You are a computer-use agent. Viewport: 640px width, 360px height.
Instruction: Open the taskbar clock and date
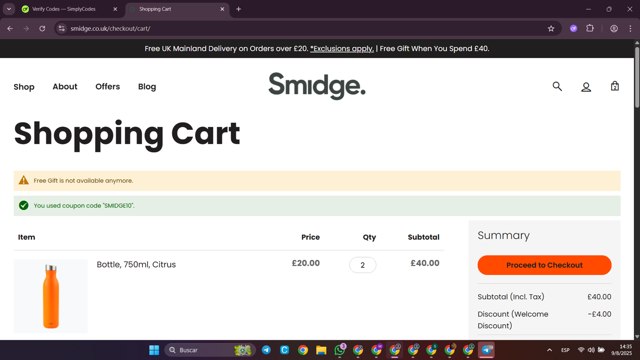[622, 350]
